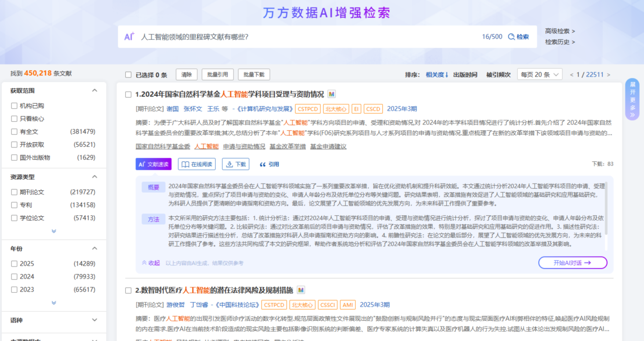Open the 每页 20 条 per-page dropdown
This screenshot has width=644, height=341.
tap(540, 74)
